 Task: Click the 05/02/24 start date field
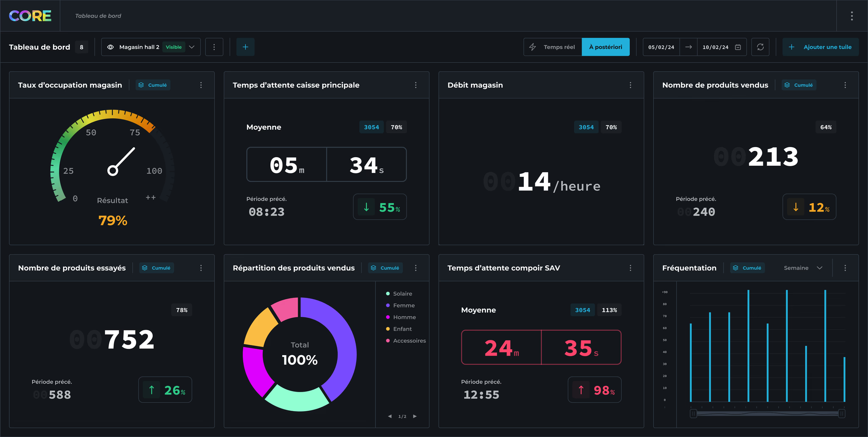661,47
